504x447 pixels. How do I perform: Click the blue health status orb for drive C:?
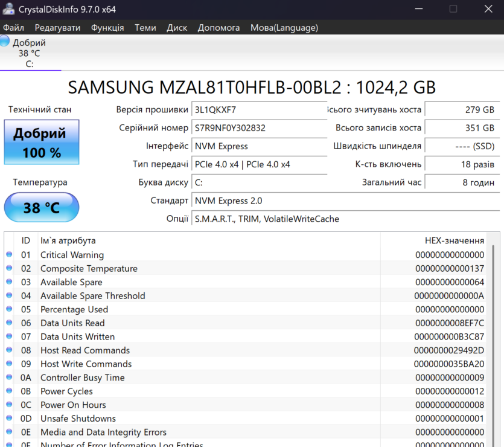click(x=4, y=41)
